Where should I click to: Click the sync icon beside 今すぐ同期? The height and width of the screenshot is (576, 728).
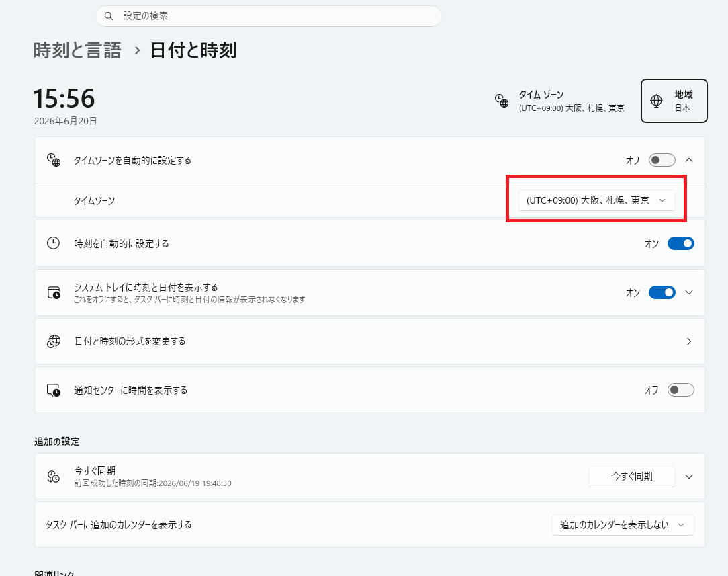[54, 477]
